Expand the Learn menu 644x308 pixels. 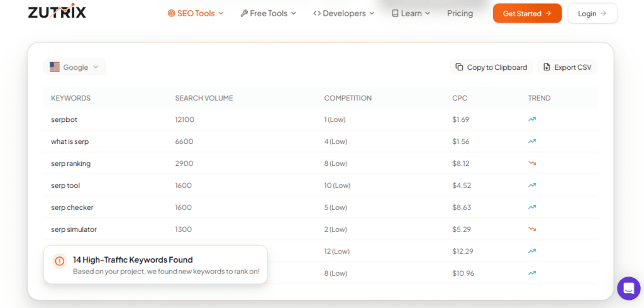[x=411, y=13]
